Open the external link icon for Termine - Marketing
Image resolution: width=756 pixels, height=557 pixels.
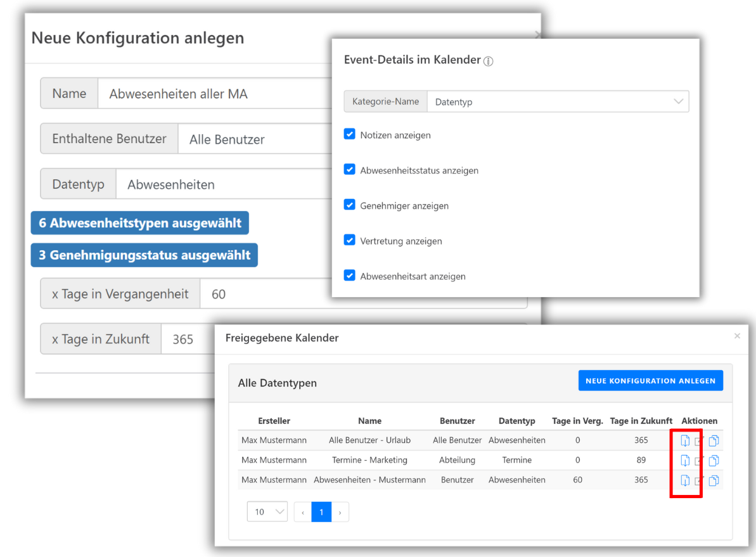click(698, 460)
